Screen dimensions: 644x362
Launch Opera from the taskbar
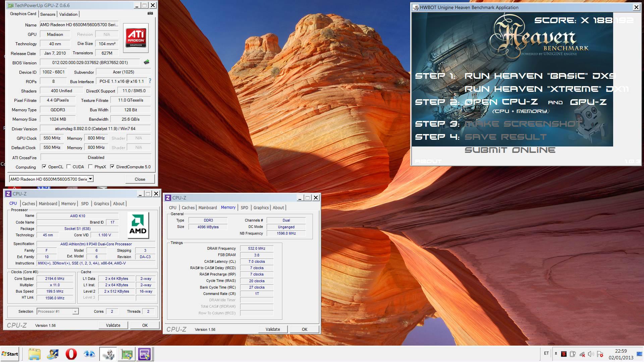(x=71, y=354)
